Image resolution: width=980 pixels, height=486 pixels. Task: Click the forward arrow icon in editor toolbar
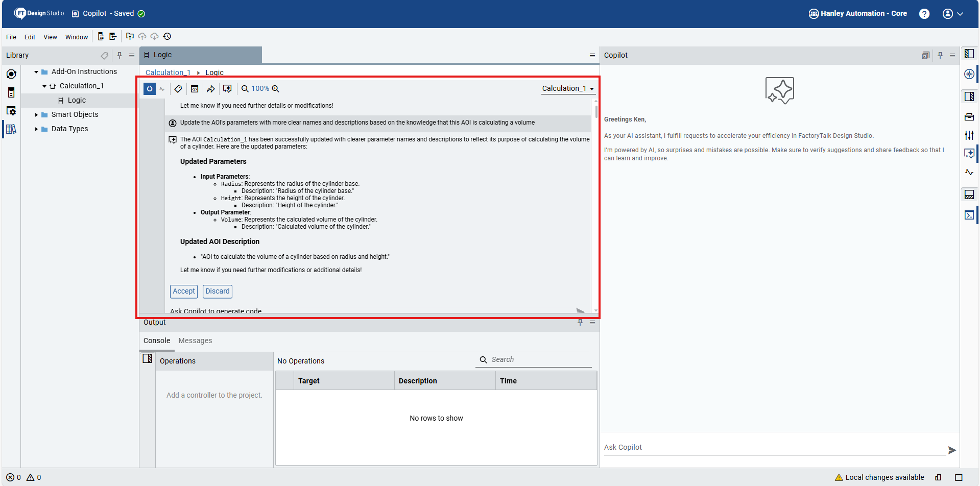(x=211, y=89)
